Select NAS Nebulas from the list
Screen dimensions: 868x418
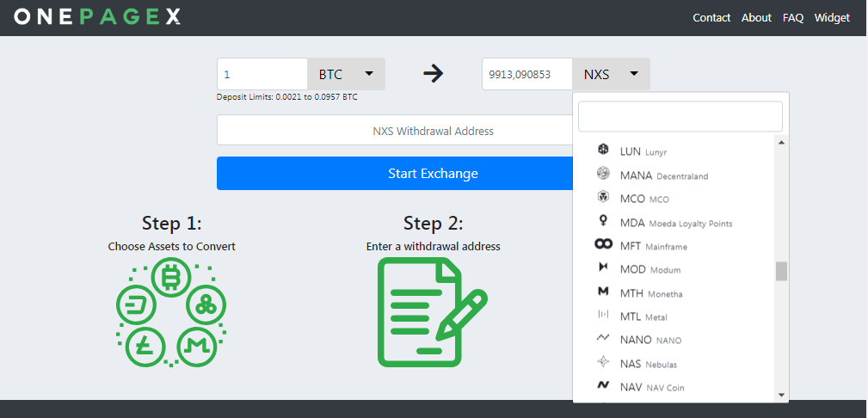pos(674,364)
